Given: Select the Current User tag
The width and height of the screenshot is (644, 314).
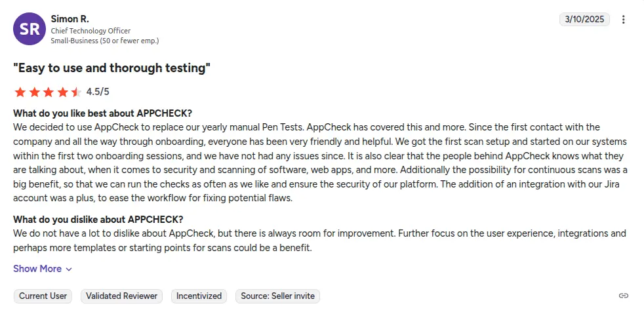Looking at the screenshot, I should (x=43, y=296).
